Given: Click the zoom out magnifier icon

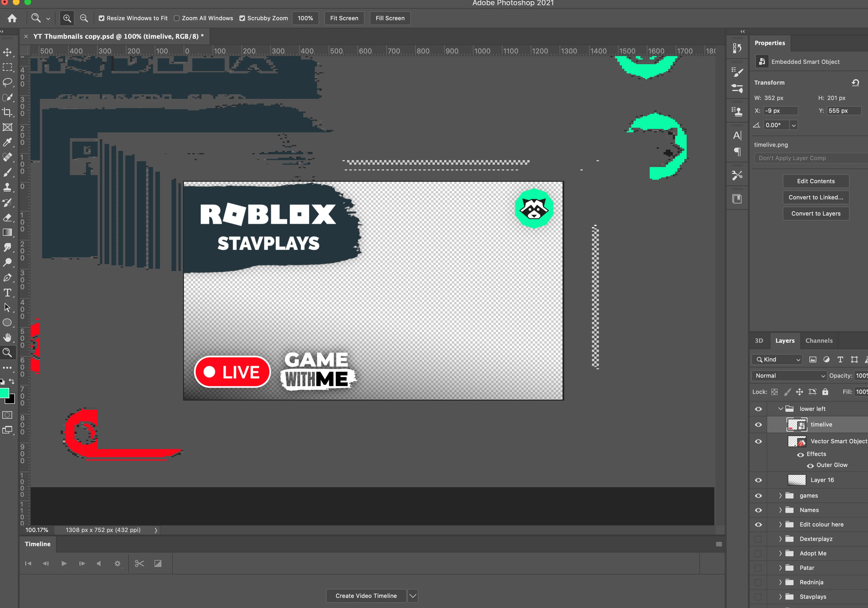Looking at the screenshot, I should (84, 18).
